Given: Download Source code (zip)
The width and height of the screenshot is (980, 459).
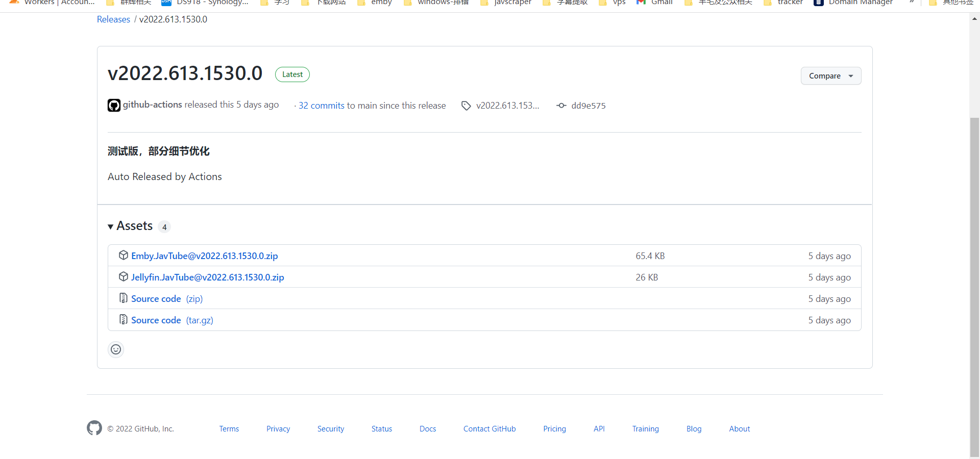Looking at the screenshot, I should pos(167,299).
